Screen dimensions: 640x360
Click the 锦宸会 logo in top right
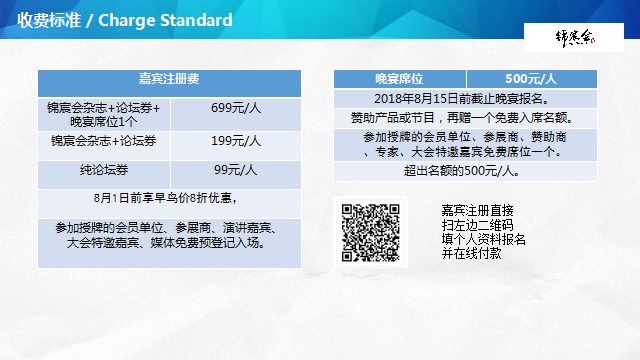[574, 38]
